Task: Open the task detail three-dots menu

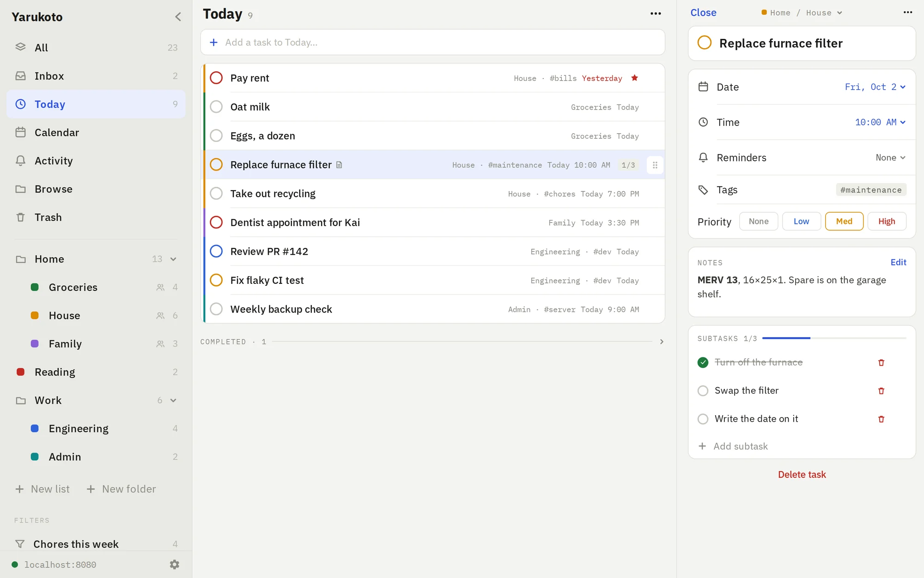Action: click(x=908, y=12)
